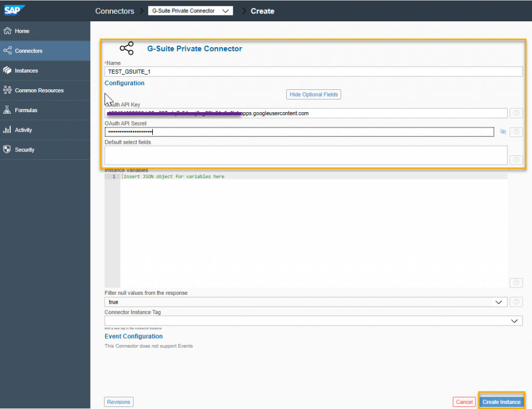Viewport: 532px width, 409px height.
Task: Click the Connectors breadcrumb link
Action: tap(115, 11)
